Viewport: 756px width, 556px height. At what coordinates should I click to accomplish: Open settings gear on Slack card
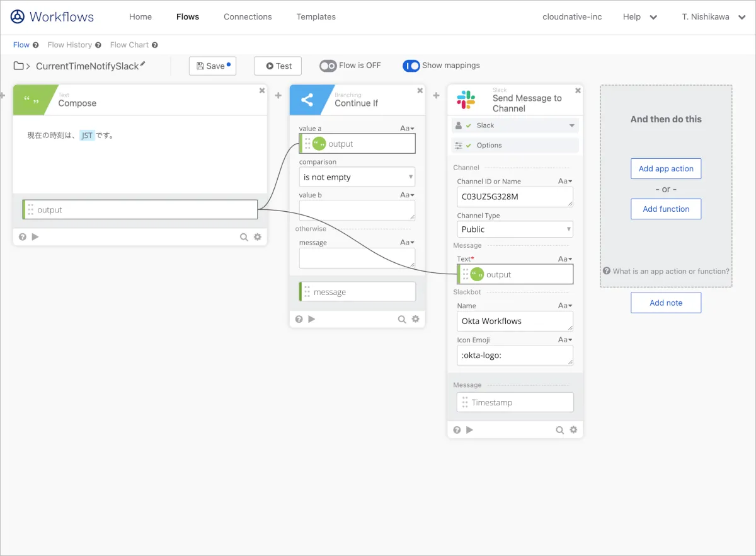tap(573, 430)
